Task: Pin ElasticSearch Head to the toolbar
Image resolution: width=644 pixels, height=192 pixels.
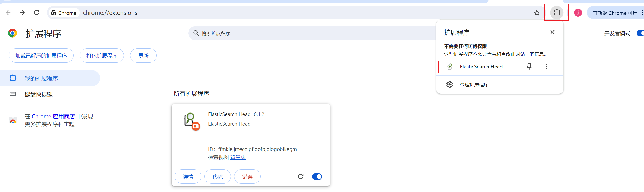Action: click(x=529, y=67)
